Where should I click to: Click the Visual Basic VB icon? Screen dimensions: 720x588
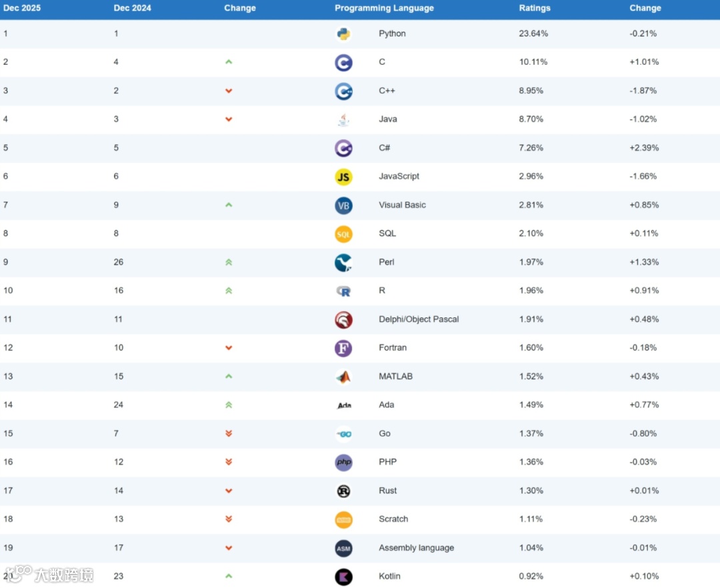pyautogui.click(x=343, y=205)
